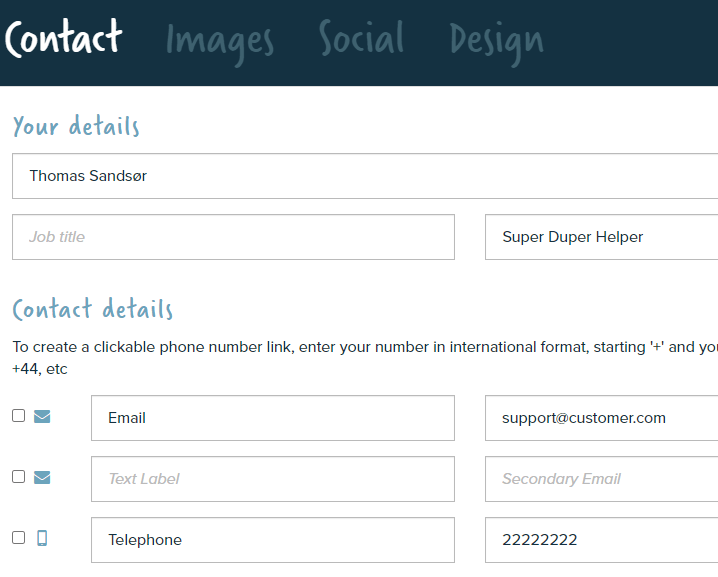The width and height of the screenshot is (718, 577).
Task: Click the field containing Super Duper Helper
Action: click(600, 237)
